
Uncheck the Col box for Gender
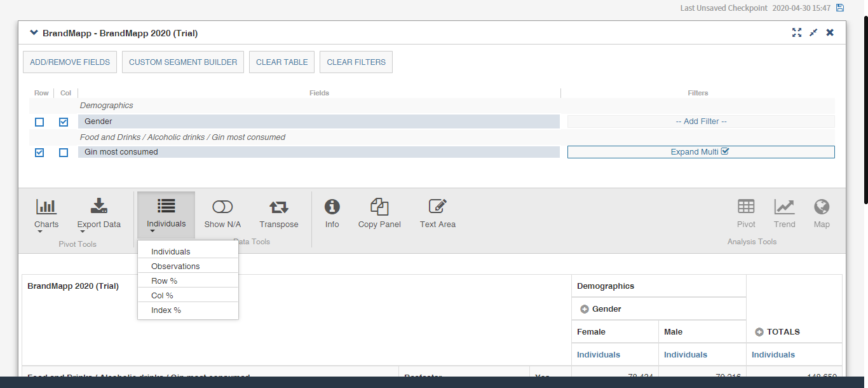64,121
